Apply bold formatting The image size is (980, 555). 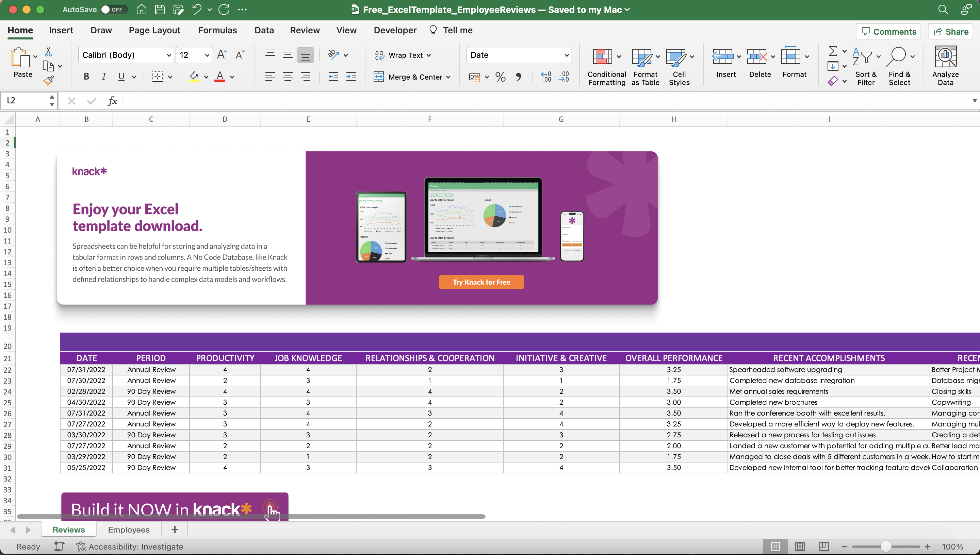tap(86, 76)
